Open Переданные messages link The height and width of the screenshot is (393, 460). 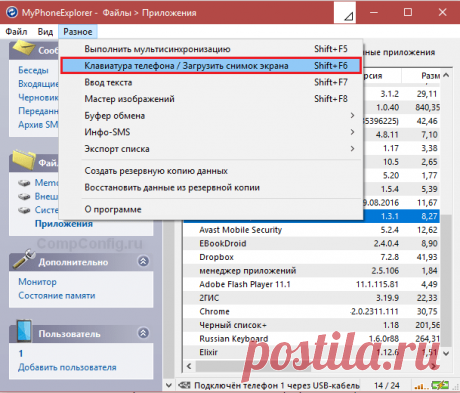pos(38,111)
